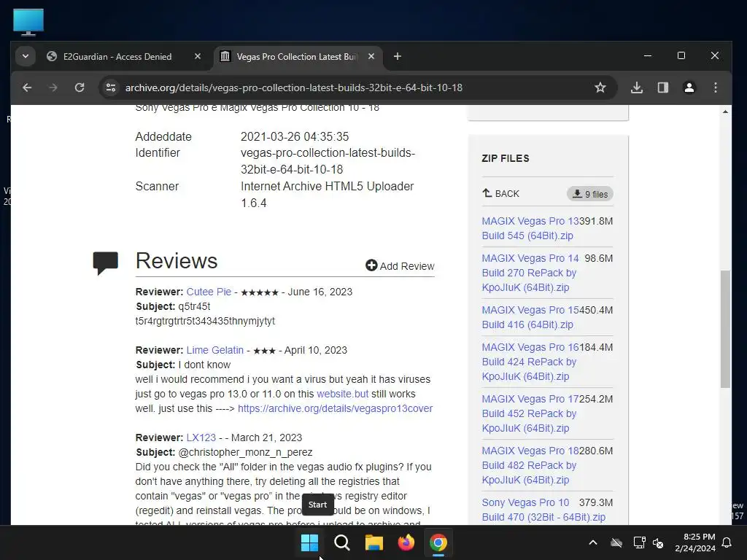Follow the website.but link
747x560 pixels.
pos(343,394)
